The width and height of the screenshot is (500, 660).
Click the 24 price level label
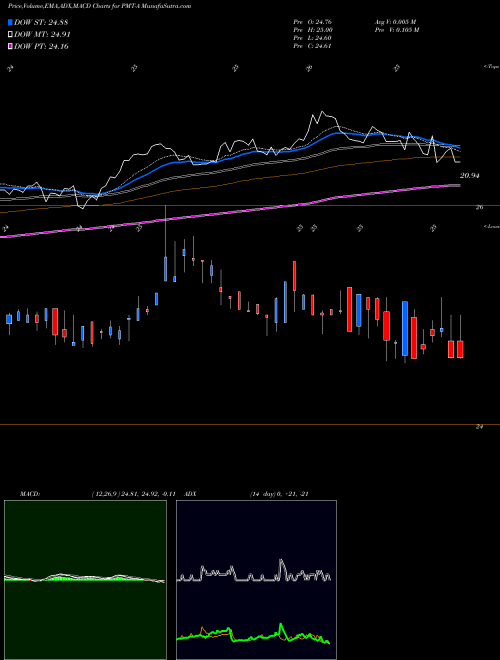479,427
